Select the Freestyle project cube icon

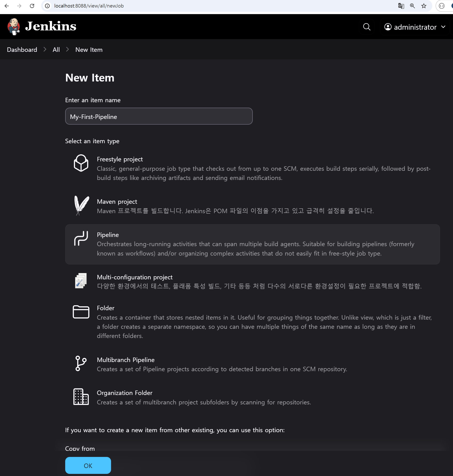pyautogui.click(x=81, y=163)
